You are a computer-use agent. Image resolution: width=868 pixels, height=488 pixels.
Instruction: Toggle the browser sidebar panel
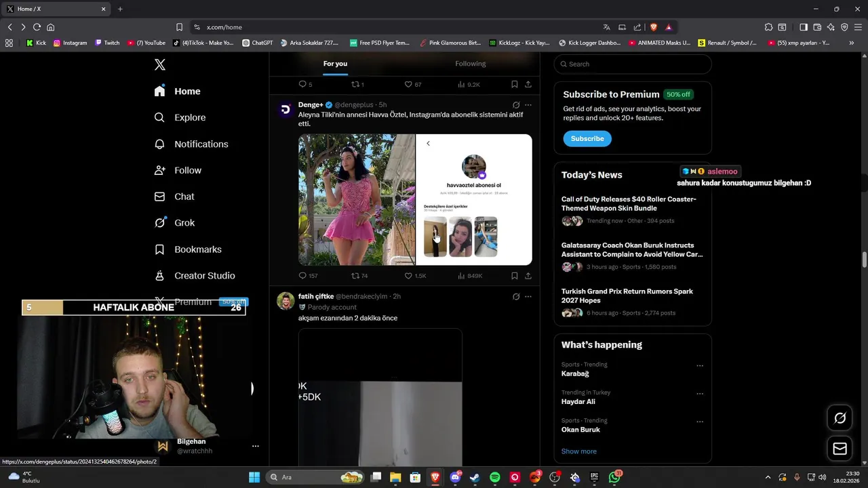803,27
